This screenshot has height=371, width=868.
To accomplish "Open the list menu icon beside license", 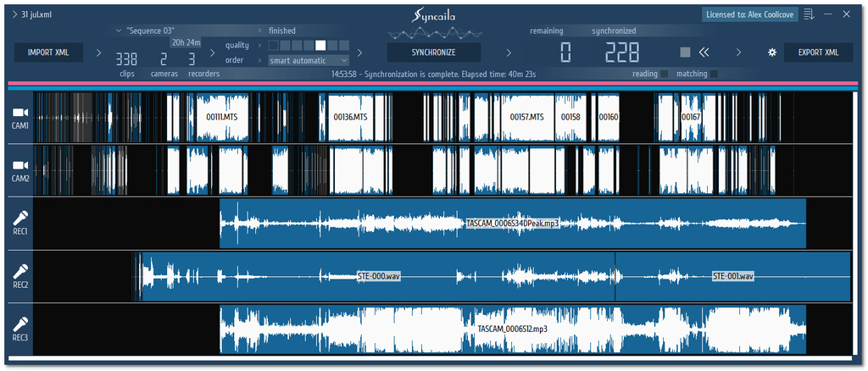I will 808,14.
